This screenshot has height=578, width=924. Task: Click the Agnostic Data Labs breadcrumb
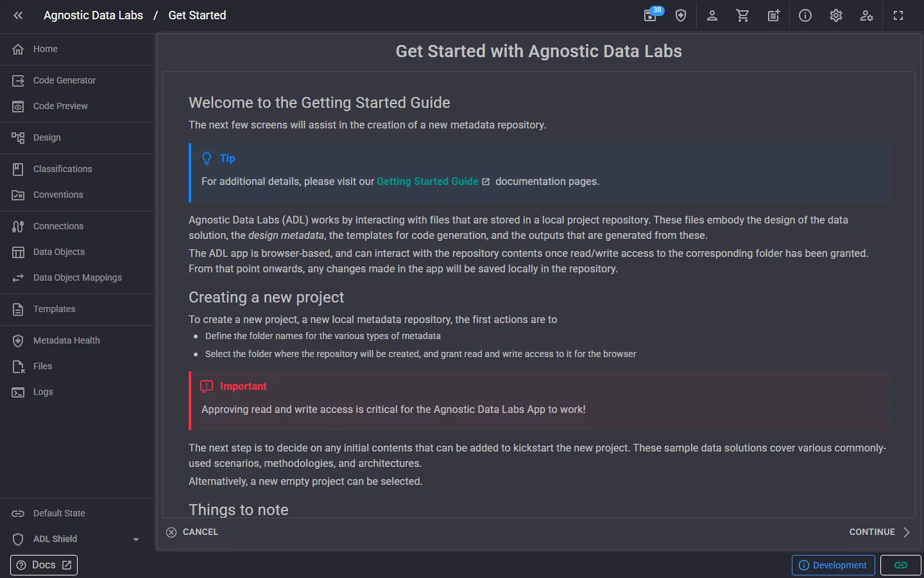tap(93, 15)
